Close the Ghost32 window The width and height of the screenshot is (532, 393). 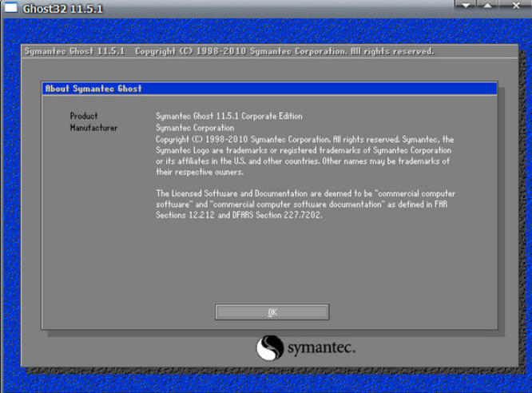coord(515,5)
